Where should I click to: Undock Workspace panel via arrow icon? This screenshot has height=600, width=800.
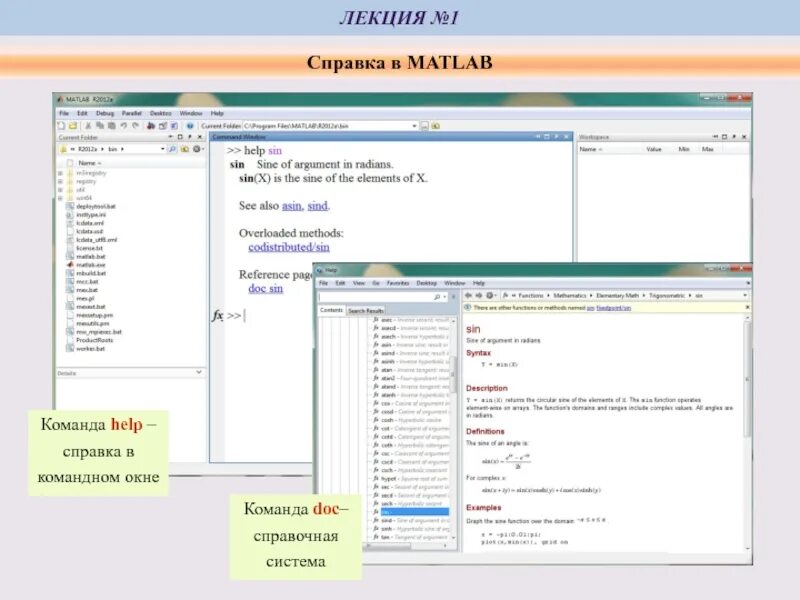734,137
